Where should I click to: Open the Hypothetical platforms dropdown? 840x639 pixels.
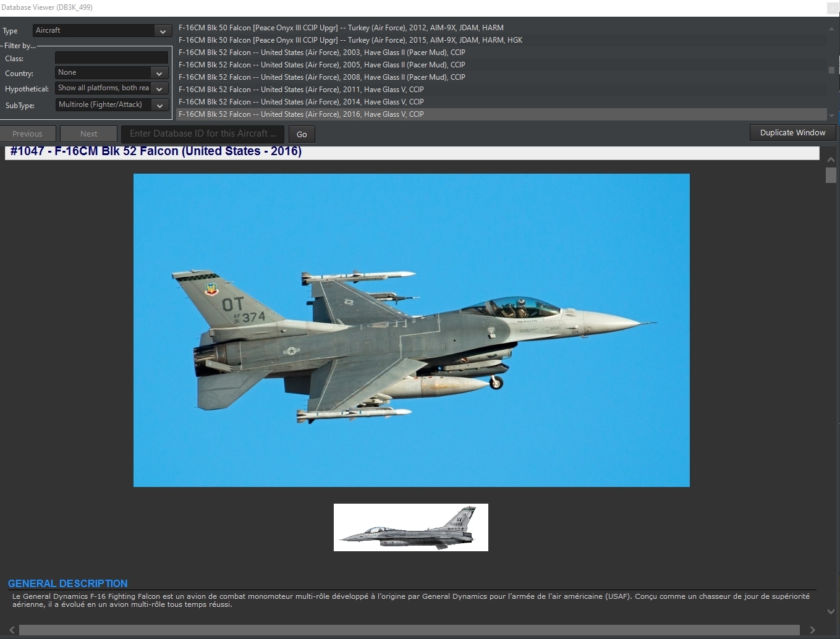coord(112,88)
